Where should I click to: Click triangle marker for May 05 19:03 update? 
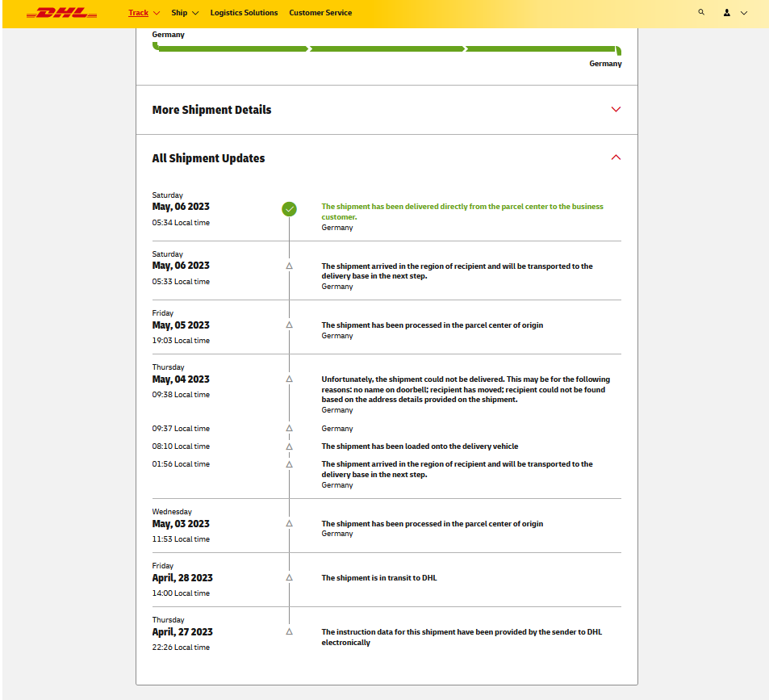click(x=289, y=325)
